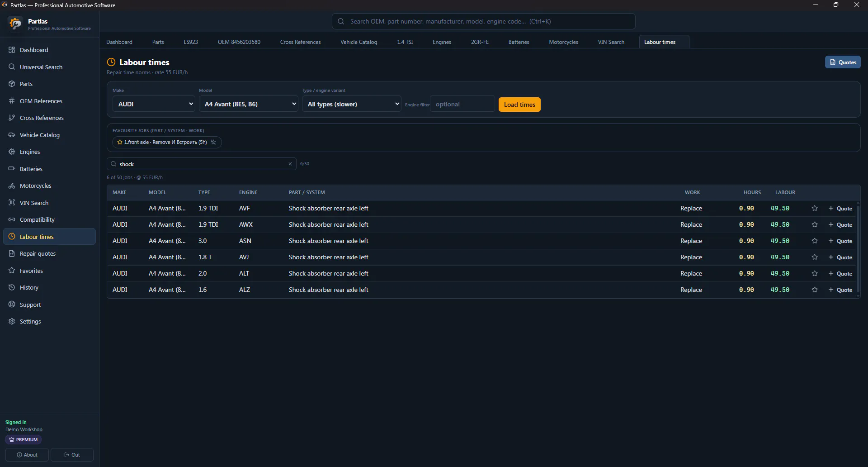868x467 pixels.
Task: Click the Load times button
Action: click(519, 105)
